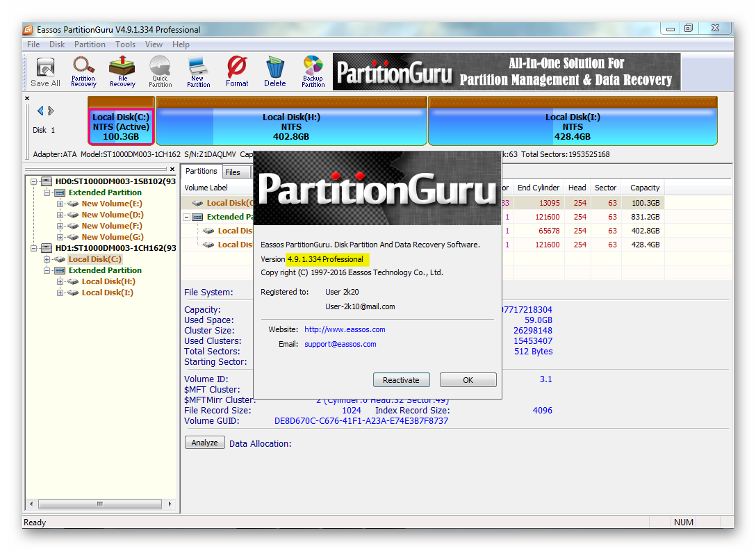
Task: Open the Disk menu
Action: tap(57, 44)
